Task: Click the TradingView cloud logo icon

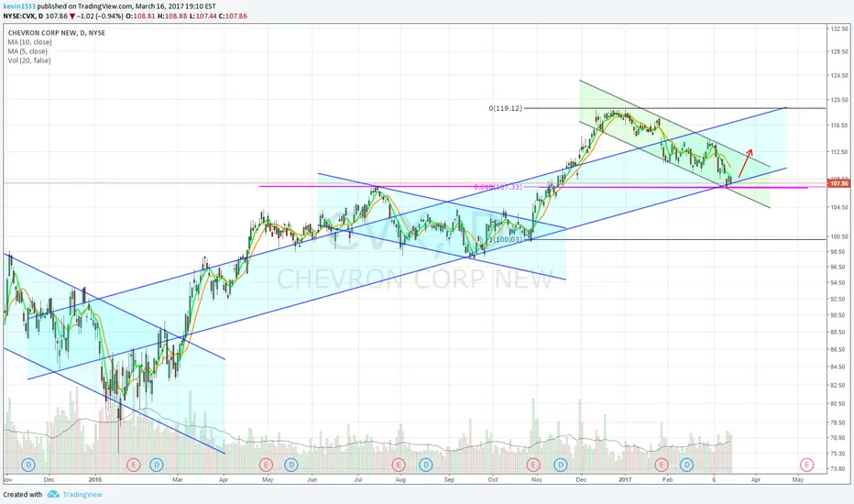Action: 53,494
